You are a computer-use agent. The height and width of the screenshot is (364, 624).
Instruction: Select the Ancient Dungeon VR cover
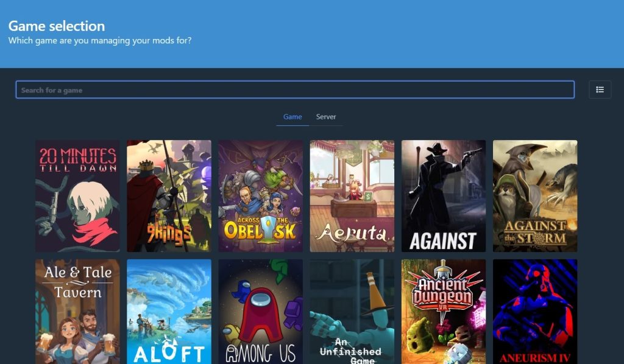pos(444,312)
